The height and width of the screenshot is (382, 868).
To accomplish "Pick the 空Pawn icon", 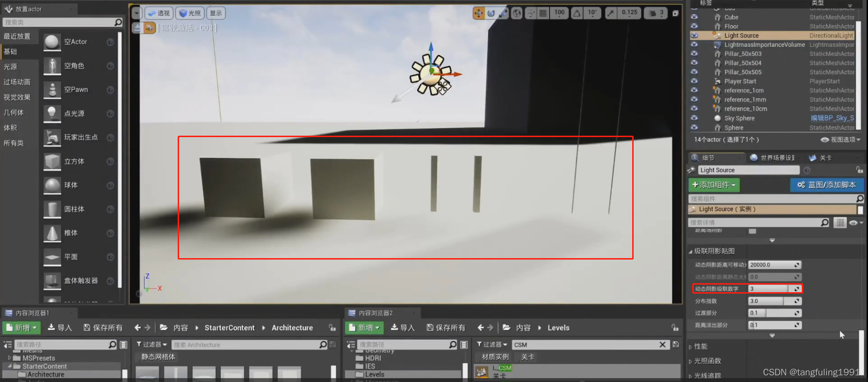I will (x=52, y=90).
